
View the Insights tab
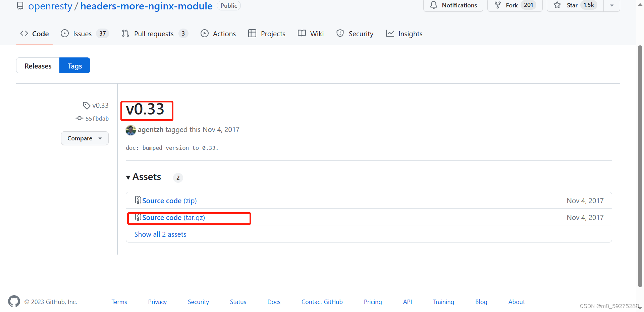(x=404, y=34)
